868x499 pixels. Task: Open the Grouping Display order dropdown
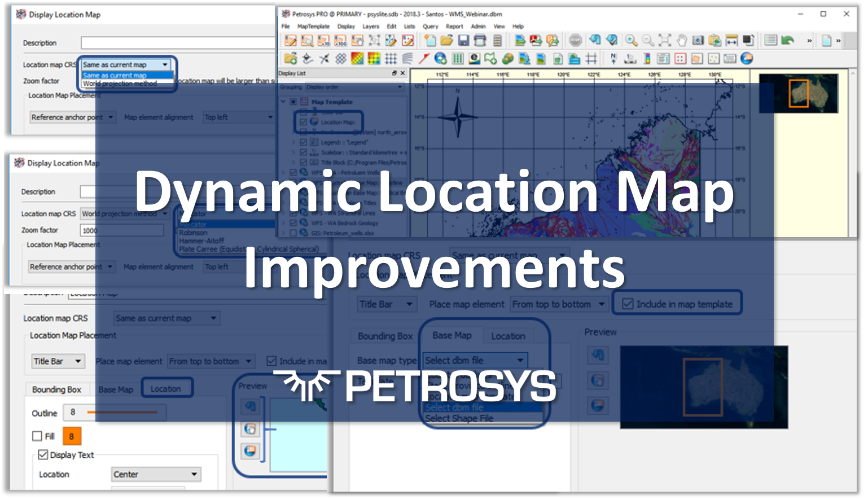354,87
